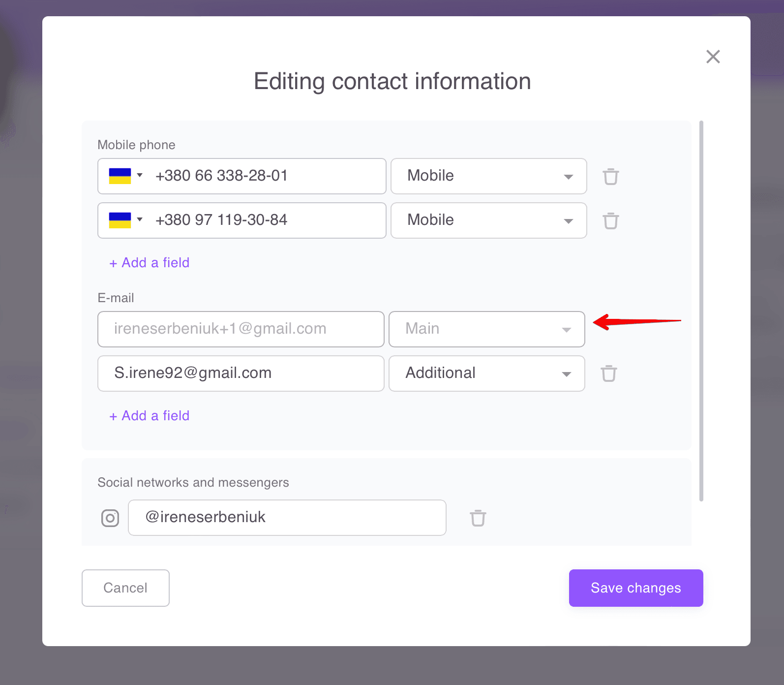Open the Main email type dropdown
This screenshot has height=685, width=784.
point(486,329)
